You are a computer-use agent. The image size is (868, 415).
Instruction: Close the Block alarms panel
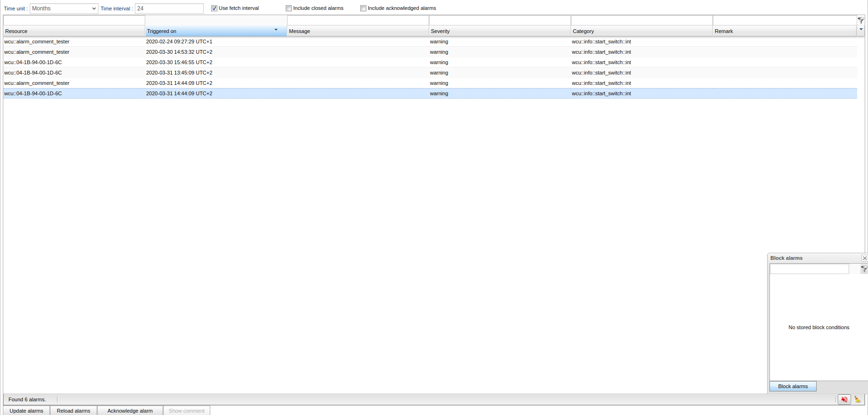coord(864,258)
